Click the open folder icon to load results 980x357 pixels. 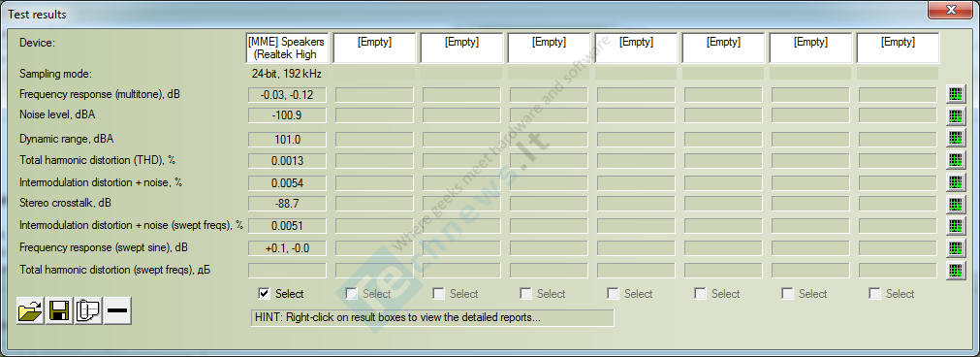(x=30, y=310)
